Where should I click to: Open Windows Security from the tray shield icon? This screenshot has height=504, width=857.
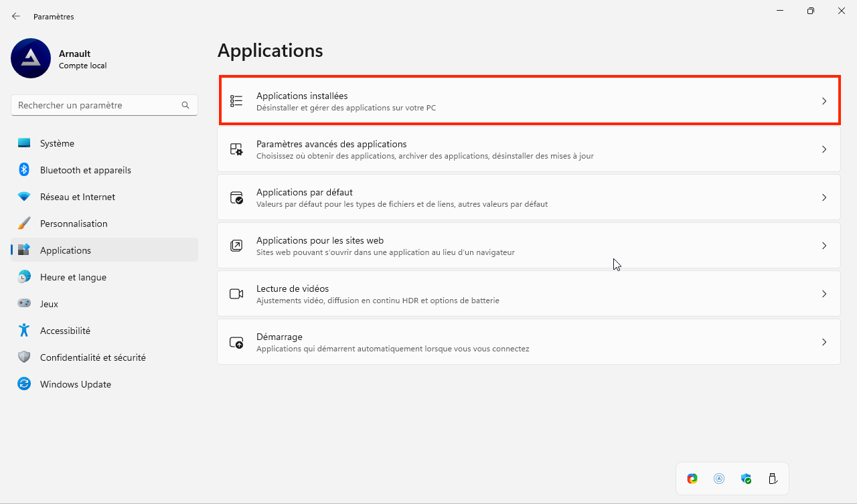(745, 478)
